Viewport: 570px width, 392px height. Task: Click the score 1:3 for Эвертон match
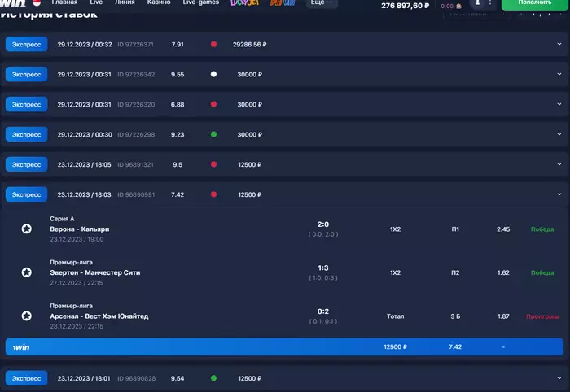coord(323,268)
